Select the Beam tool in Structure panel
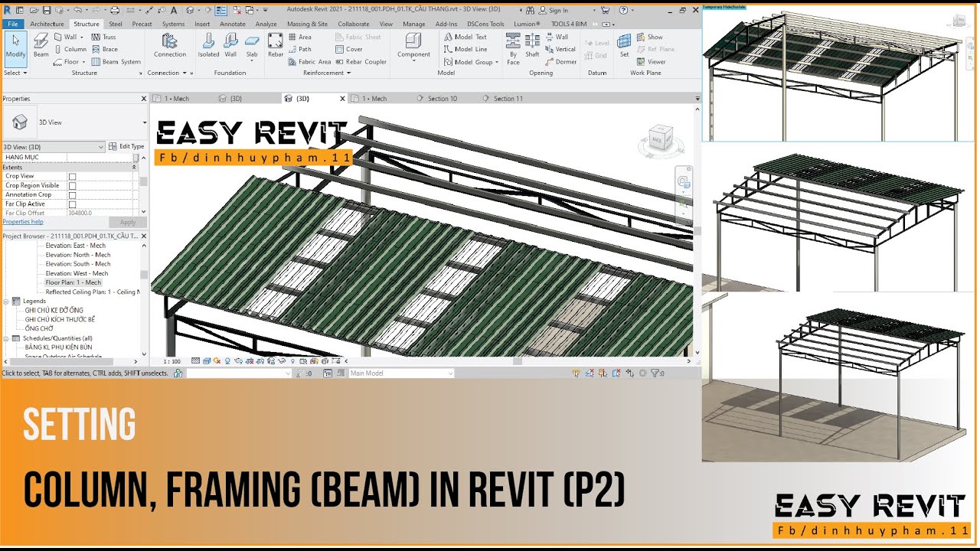This screenshot has height=551, width=980. [x=41, y=46]
